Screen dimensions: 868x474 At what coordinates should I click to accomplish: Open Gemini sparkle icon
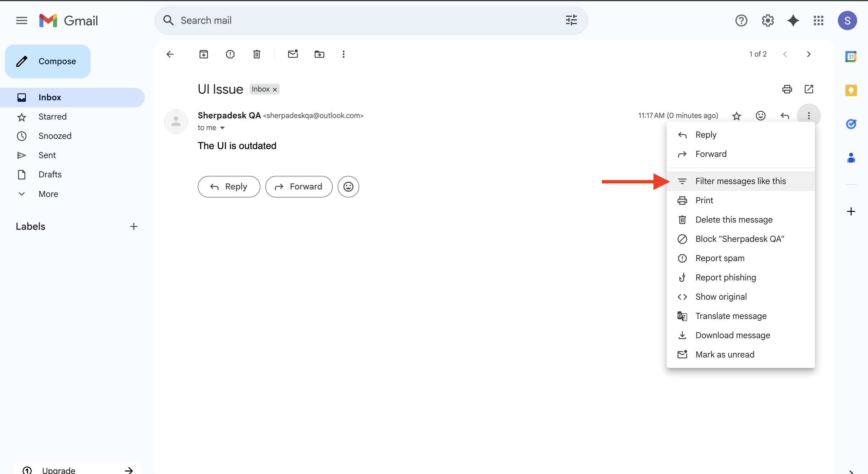tap(793, 20)
